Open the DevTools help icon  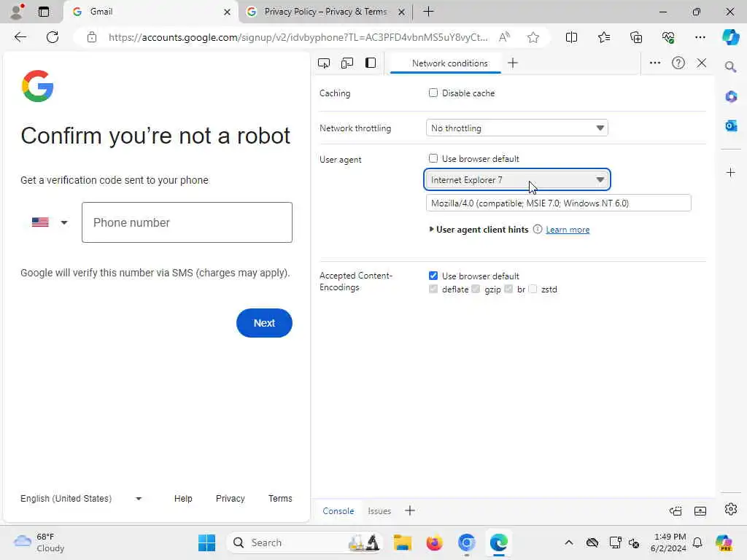tap(678, 63)
